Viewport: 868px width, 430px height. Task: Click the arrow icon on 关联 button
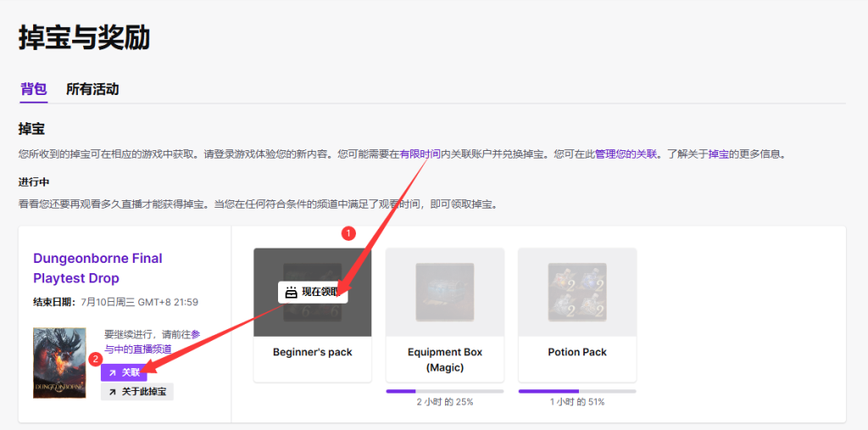[112, 372]
